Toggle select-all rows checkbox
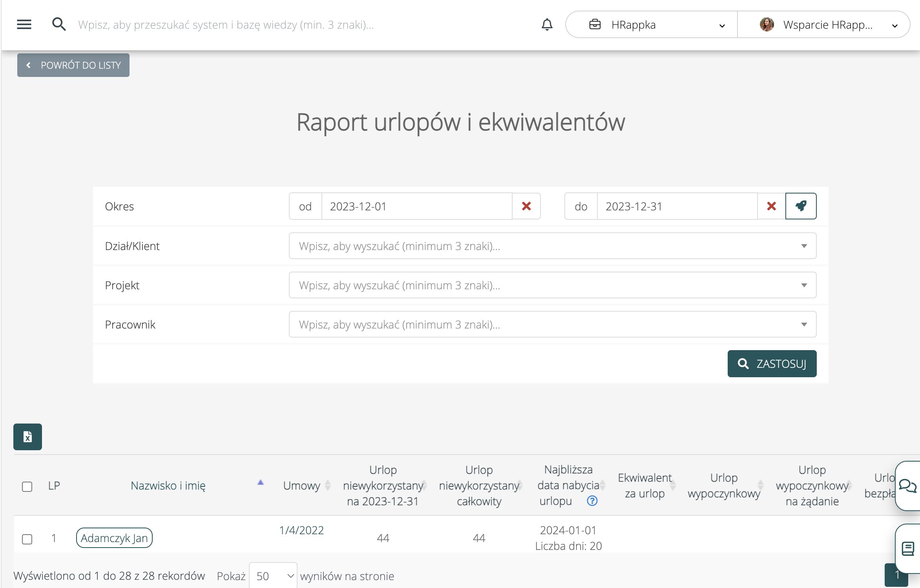The image size is (920, 588). (27, 486)
